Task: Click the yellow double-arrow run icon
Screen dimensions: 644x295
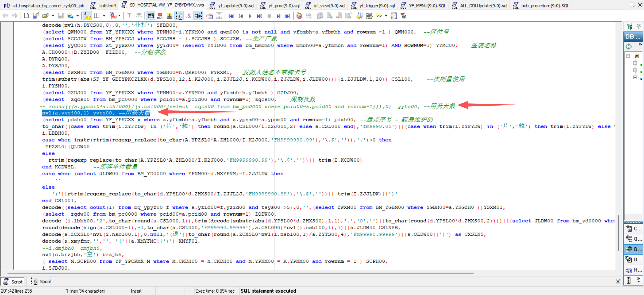Action: point(379,16)
